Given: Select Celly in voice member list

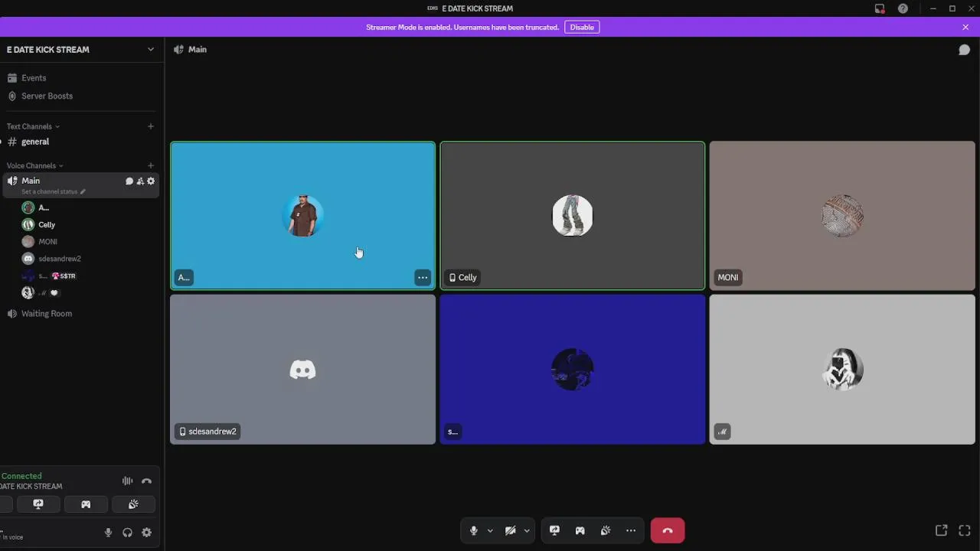Looking at the screenshot, I should coord(90,225).
